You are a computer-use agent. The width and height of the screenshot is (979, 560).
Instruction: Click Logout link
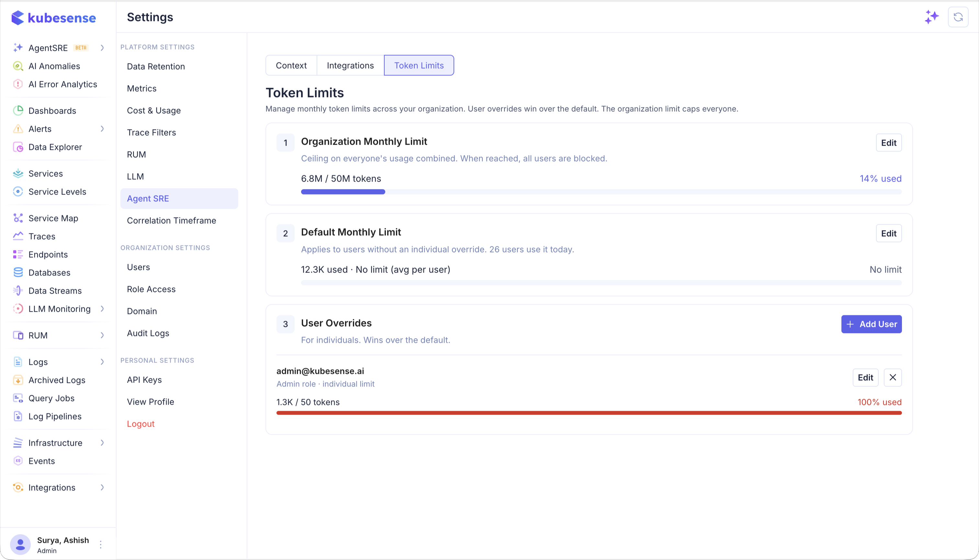(141, 424)
